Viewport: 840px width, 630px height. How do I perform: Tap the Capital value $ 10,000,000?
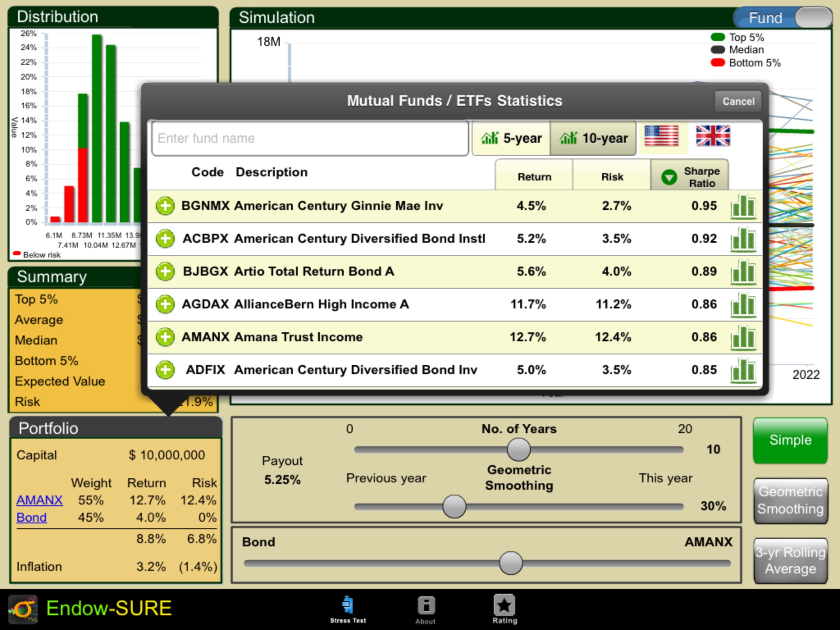[167, 455]
